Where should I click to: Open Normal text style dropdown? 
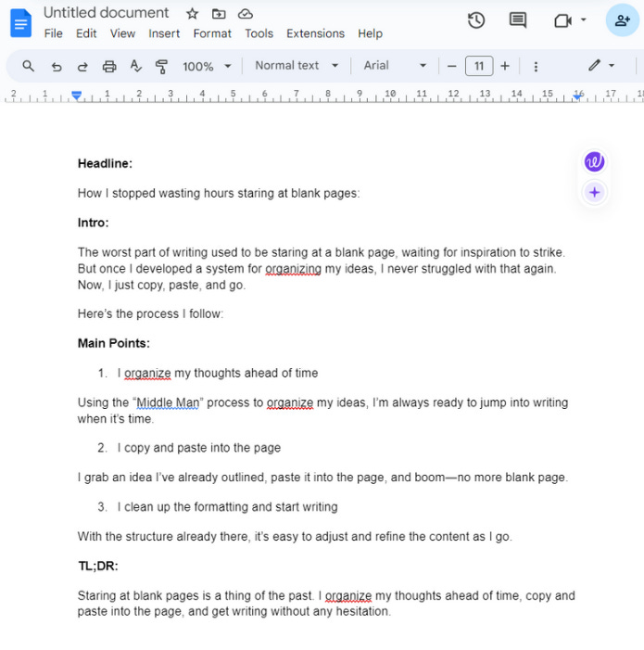297,66
